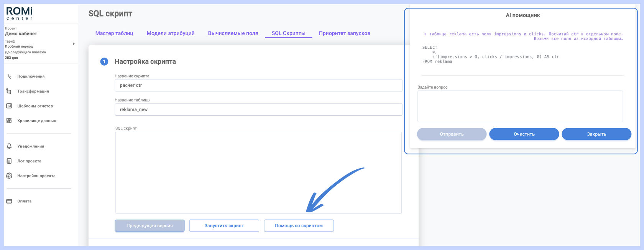This screenshot has height=250, width=644.
Task: Open Лог проекта in the sidebar
Action: point(29,161)
